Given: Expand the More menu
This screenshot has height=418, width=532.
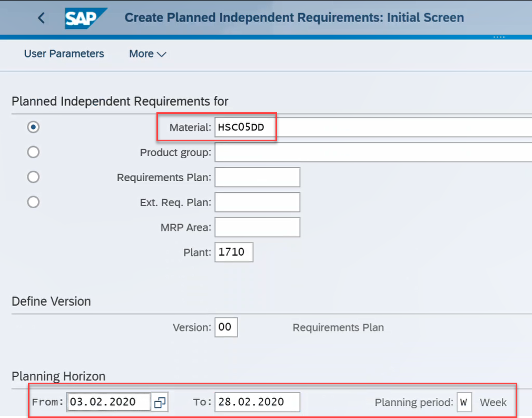Looking at the screenshot, I should [x=147, y=54].
